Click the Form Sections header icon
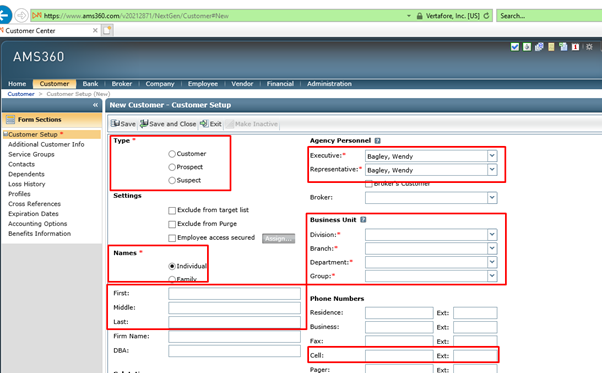This screenshot has height=373, width=602. (x=10, y=119)
